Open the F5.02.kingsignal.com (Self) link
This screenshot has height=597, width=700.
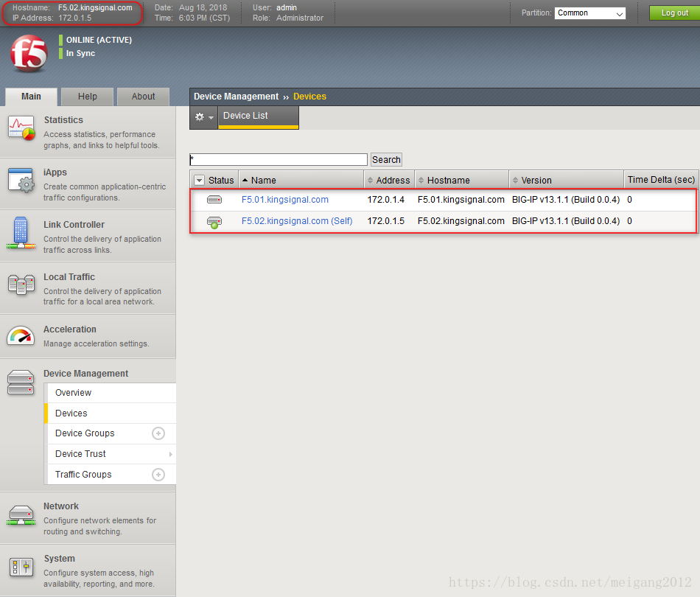[297, 221]
